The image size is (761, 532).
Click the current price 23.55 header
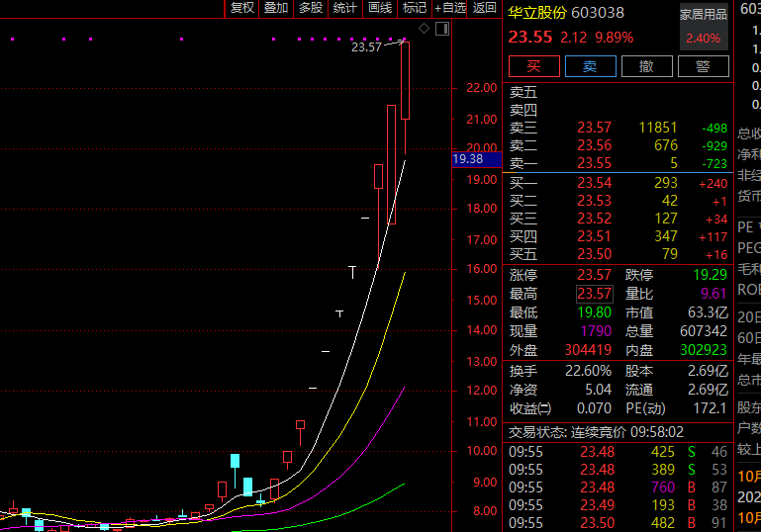[530, 38]
